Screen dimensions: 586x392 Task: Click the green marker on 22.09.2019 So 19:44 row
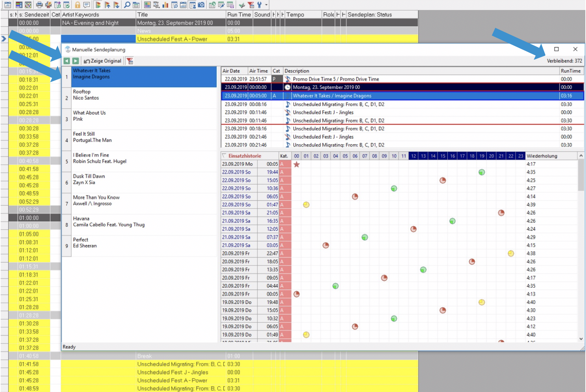pos(482,172)
